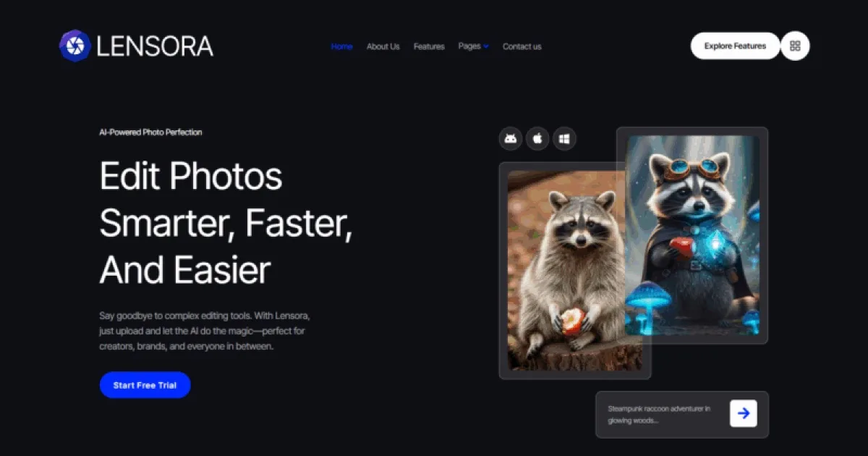This screenshot has height=456, width=868.
Task: Navigate to Features in the navbar
Action: (429, 46)
